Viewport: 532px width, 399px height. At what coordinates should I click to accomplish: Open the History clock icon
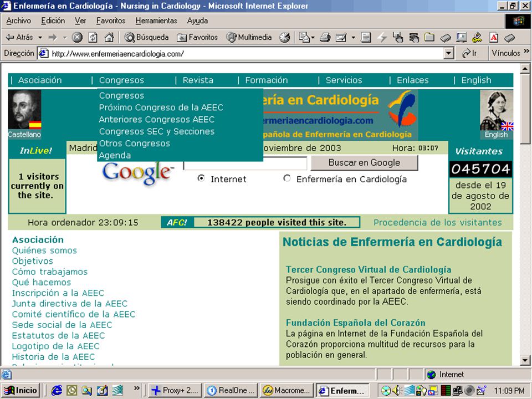pyautogui.click(x=284, y=37)
